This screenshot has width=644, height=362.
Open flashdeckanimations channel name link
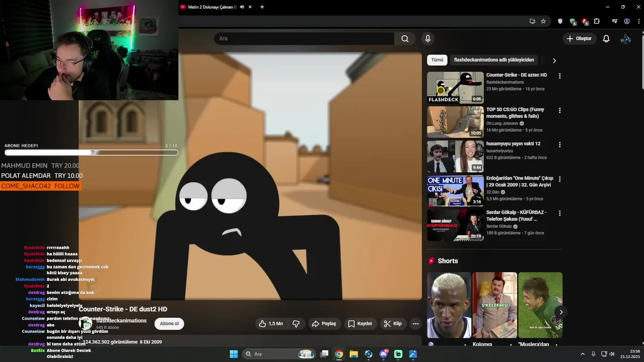tap(121, 321)
